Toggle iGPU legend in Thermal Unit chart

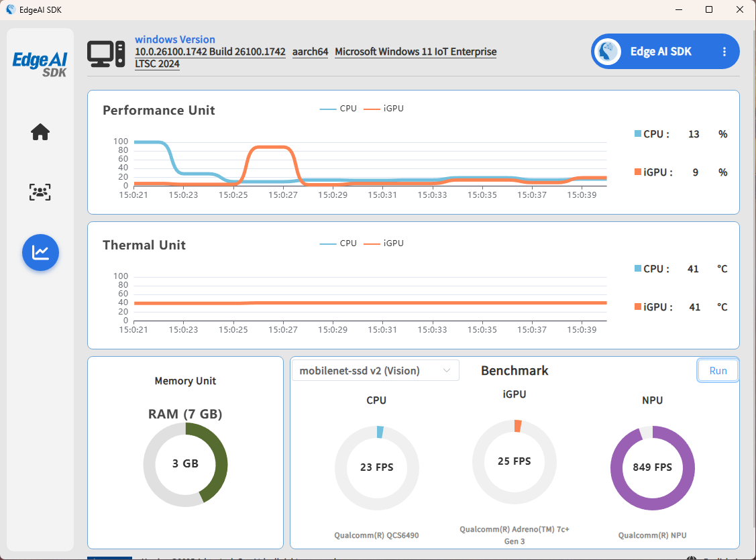pos(383,243)
